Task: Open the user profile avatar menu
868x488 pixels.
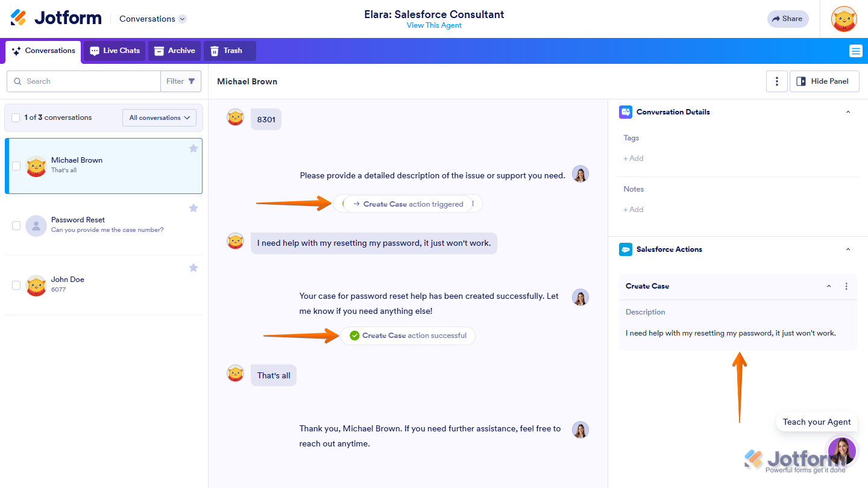Action: click(844, 19)
